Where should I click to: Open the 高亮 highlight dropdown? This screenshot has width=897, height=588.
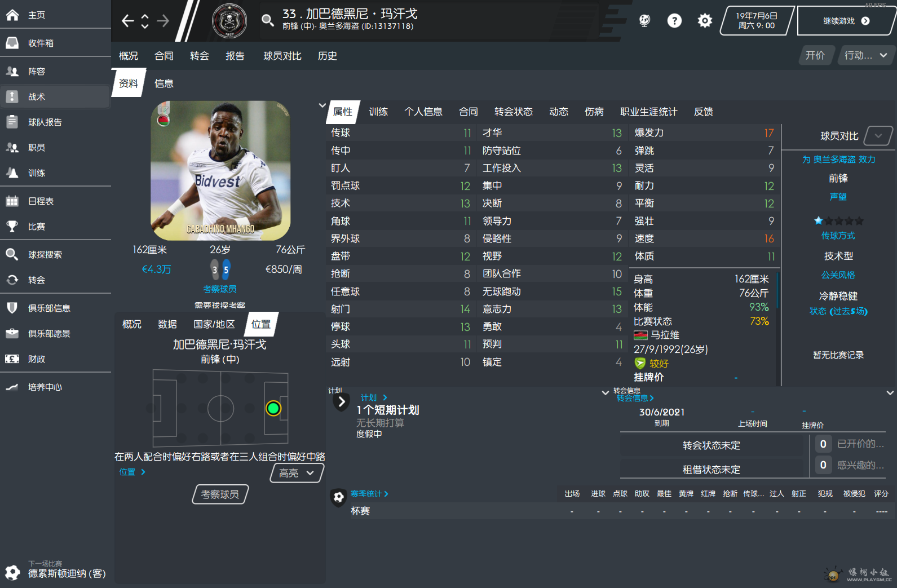click(x=297, y=473)
